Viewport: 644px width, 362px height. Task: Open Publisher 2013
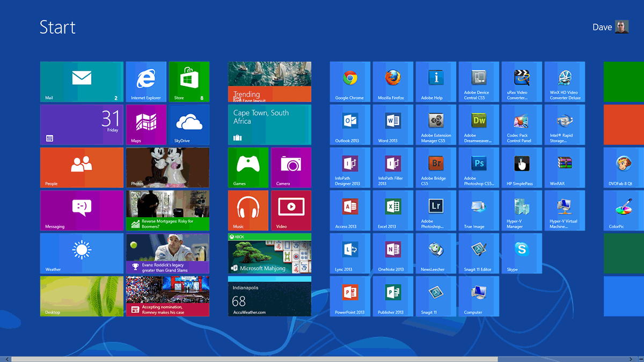393,296
